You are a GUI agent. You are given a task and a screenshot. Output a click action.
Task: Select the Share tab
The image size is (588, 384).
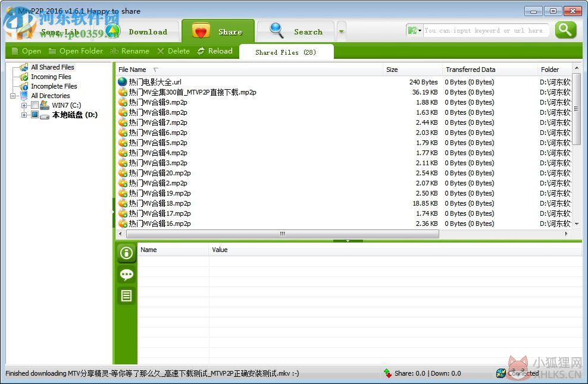(218, 32)
